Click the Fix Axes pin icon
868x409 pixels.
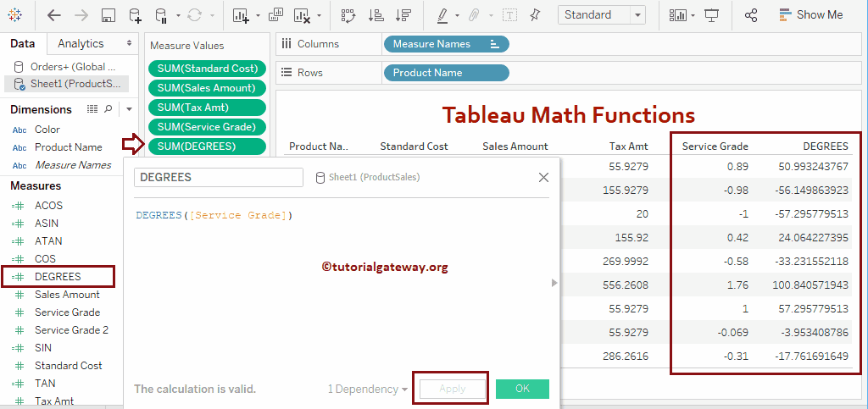(535, 15)
